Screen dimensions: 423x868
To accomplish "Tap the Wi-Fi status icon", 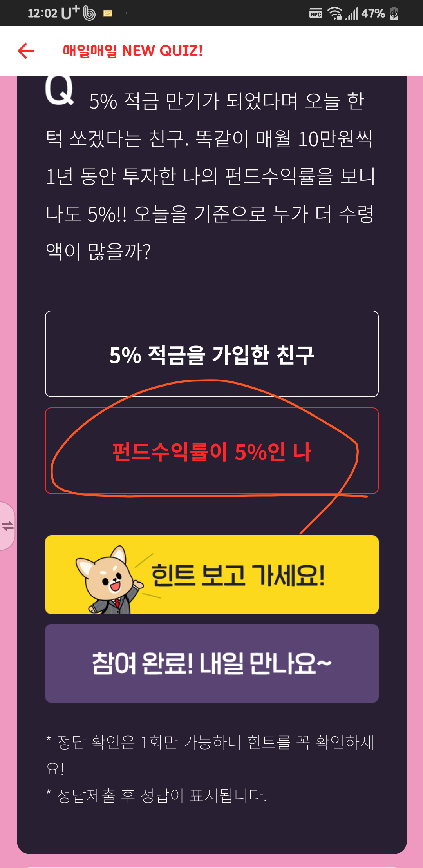I will click(335, 13).
